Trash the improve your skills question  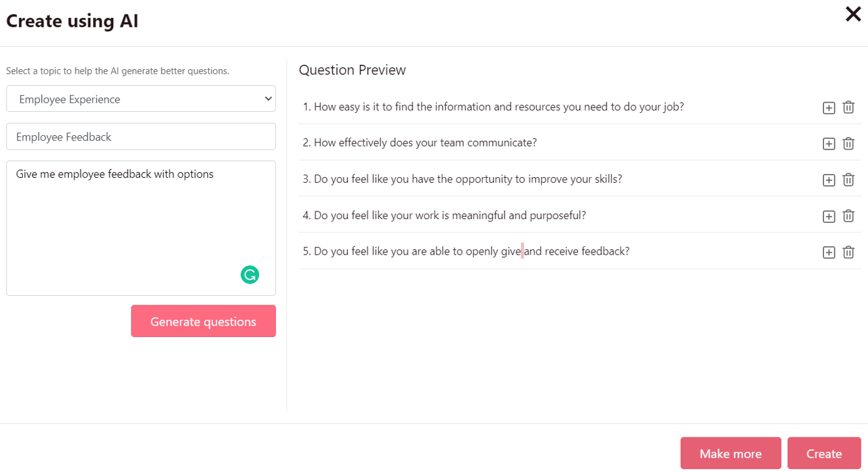(x=848, y=180)
